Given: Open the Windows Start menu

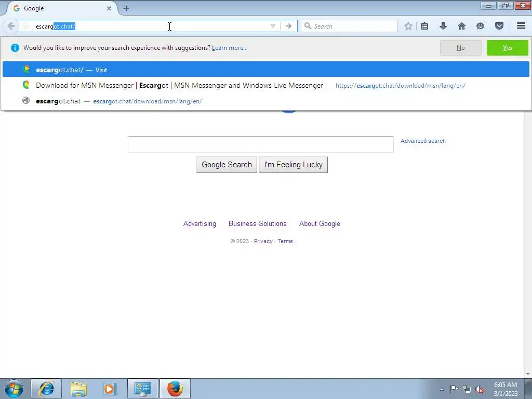Looking at the screenshot, I should tap(14, 389).
